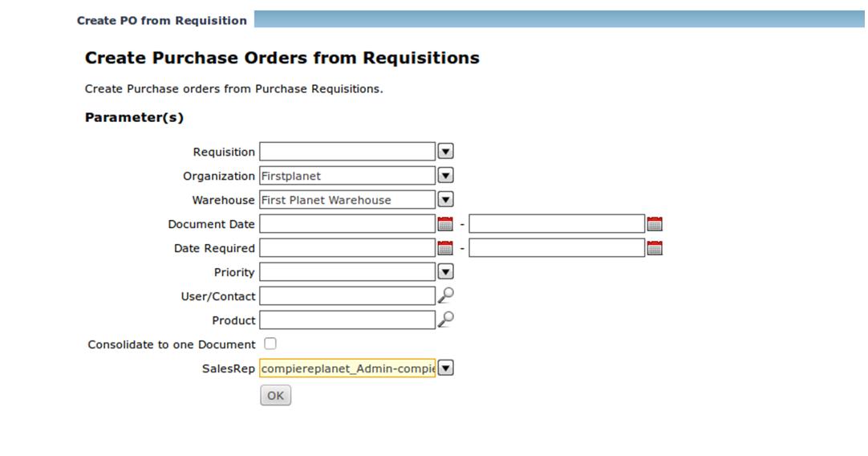Click the Document Date start field
868x456 pixels.
tap(347, 224)
